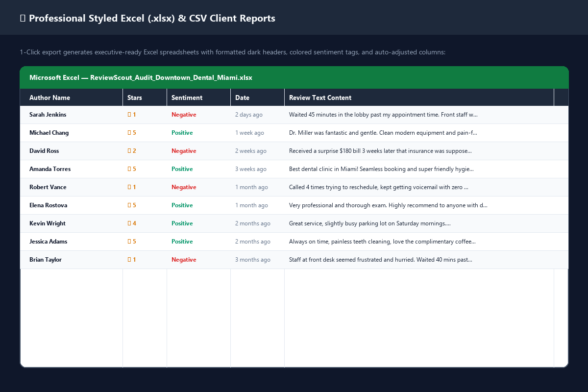
Task: Click the star rating in Robert Vance row
Action: coord(132,187)
